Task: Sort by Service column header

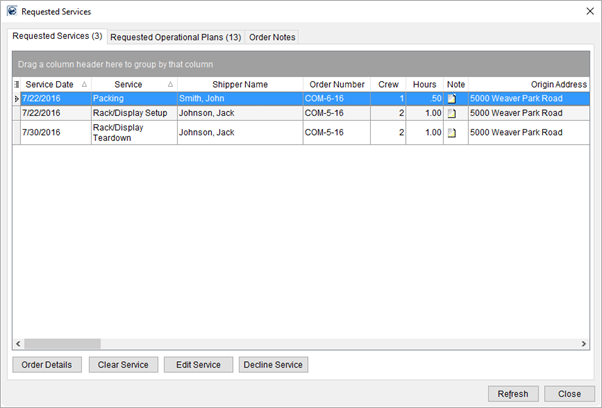Action: click(128, 85)
